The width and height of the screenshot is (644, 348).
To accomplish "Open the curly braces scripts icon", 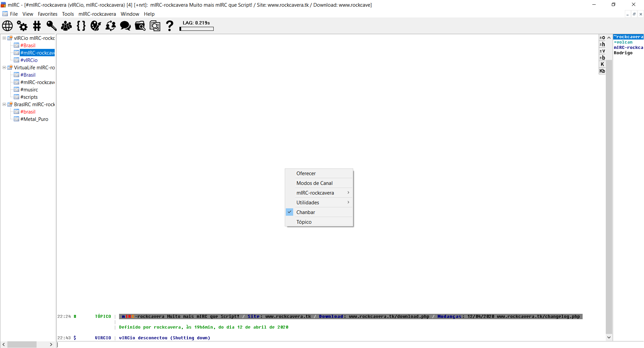I will tap(81, 26).
